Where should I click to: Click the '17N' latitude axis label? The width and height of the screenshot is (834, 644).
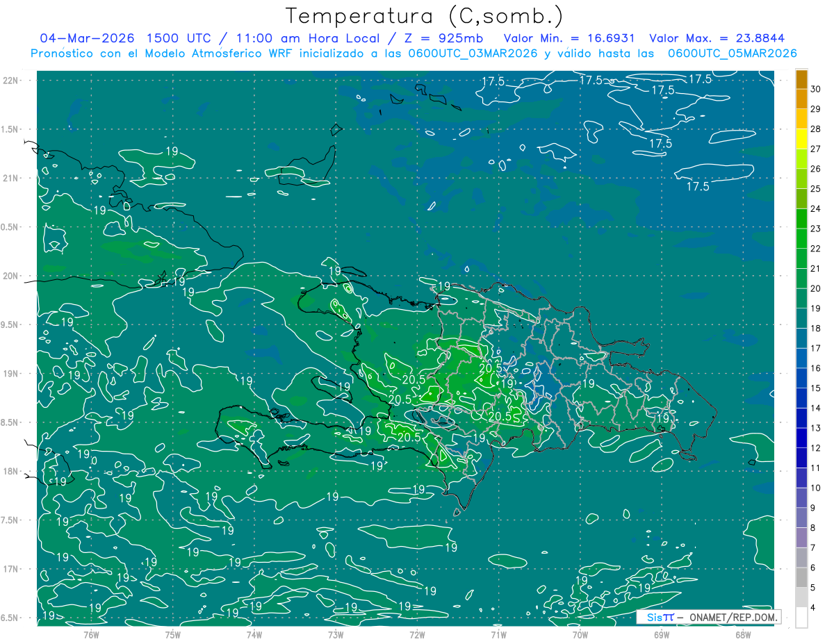[10, 569]
